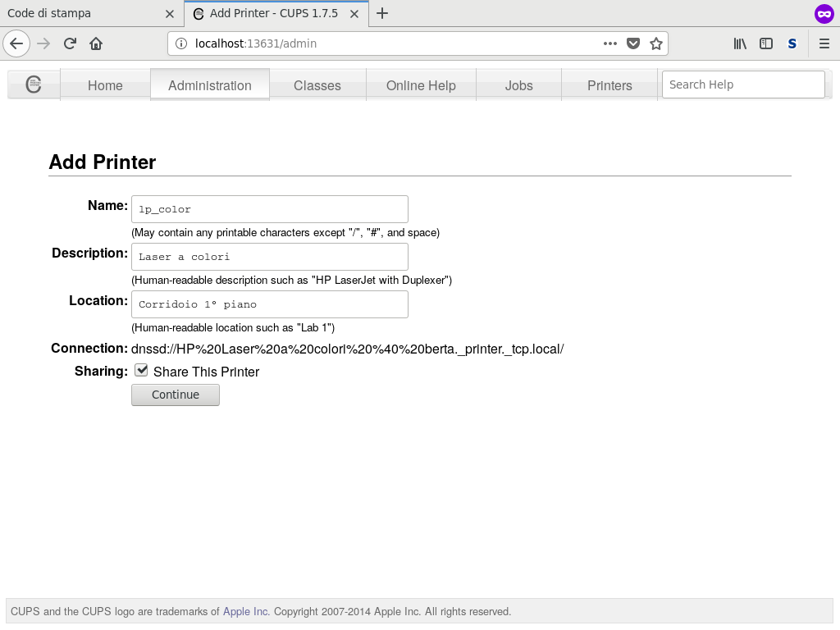This screenshot has width=840, height=630.
Task: Show site information icon in address bar
Action: tap(181, 43)
